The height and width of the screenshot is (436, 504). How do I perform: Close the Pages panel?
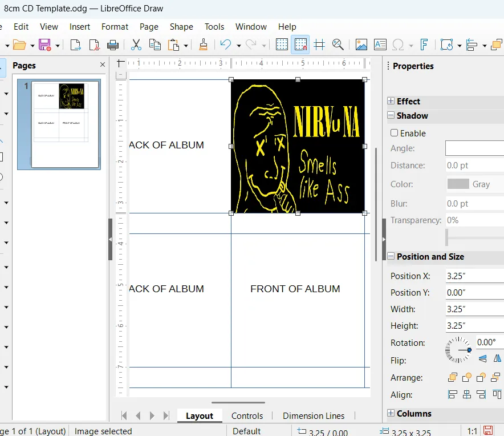pyautogui.click(x=103, y=66)
